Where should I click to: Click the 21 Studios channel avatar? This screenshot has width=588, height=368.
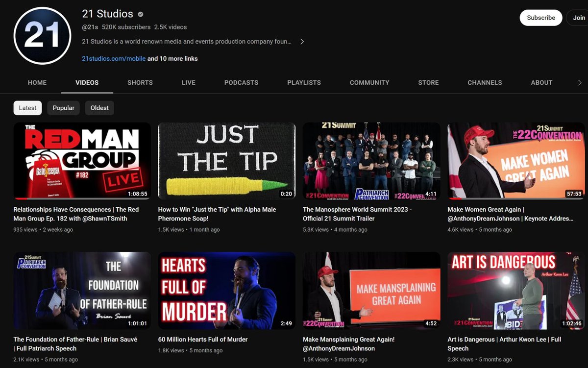pyautogui.click(x=43, y=36)
